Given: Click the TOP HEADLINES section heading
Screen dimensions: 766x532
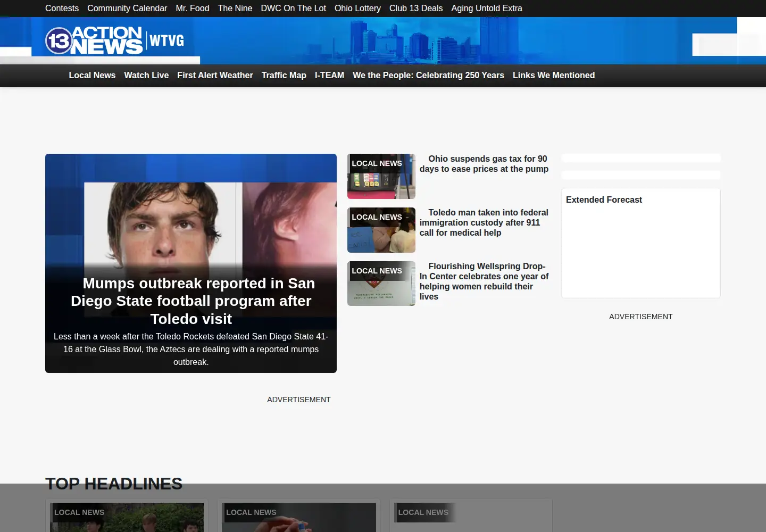Looking at the screenshot, I should coord(114,484).
